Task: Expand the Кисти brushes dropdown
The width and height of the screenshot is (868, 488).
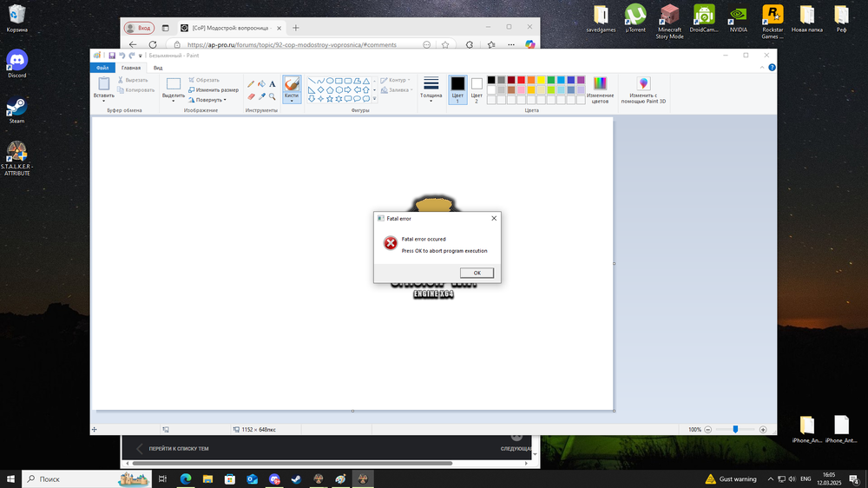Action: tap(292, 99)
